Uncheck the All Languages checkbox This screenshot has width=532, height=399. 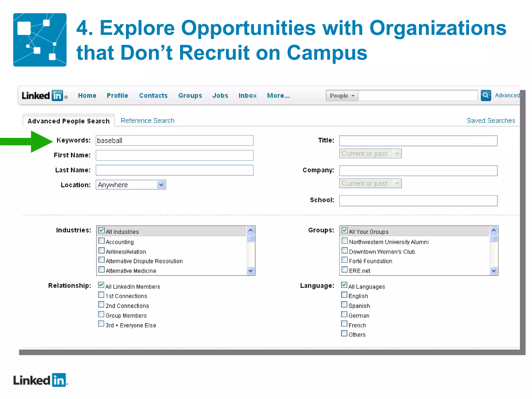pyautogui.click(x=344, y=285)
